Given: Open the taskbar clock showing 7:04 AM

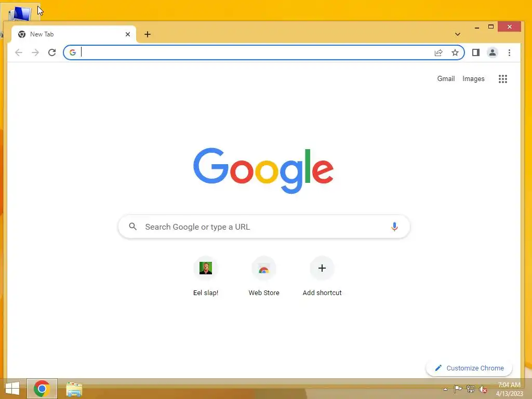Looking at the screenshot, I should tap(509, 389).
